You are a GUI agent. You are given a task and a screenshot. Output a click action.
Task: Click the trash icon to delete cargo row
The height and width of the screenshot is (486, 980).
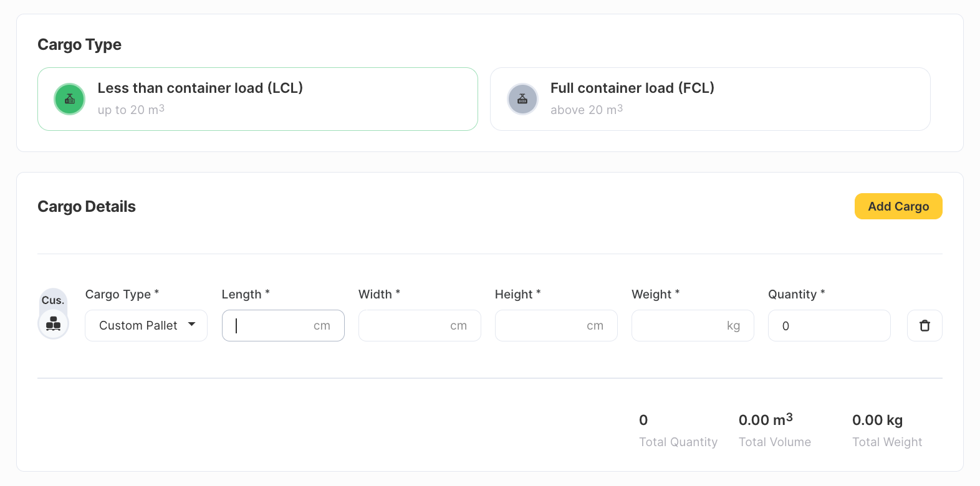[x=925, y=325]
